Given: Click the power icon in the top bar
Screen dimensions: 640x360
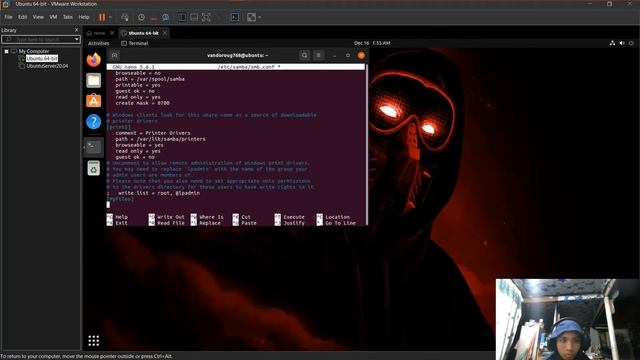Looking at the screenshot, I should click(631, 43).
